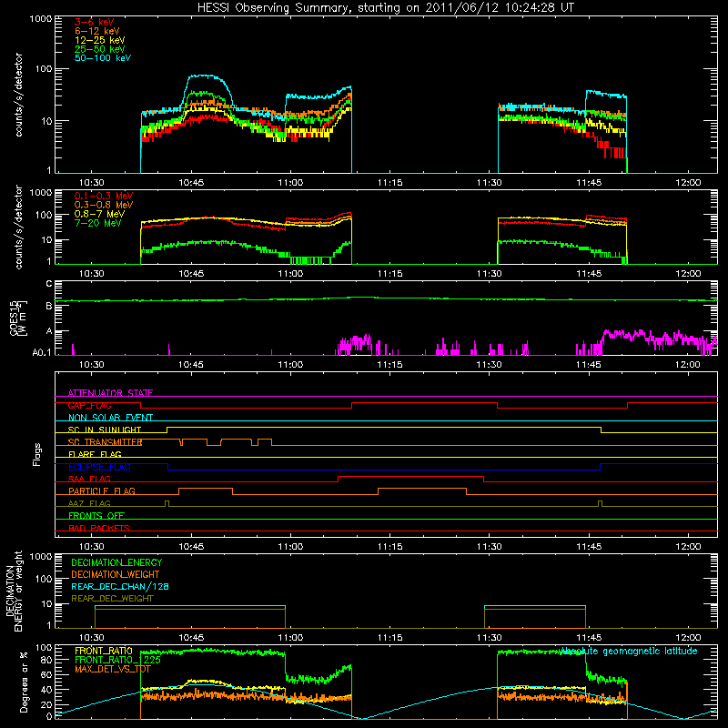The height and width of the screenshot is (728, 728).
Task: Click the top panel counts/s/detector axis label
Action: coord(18,95)
